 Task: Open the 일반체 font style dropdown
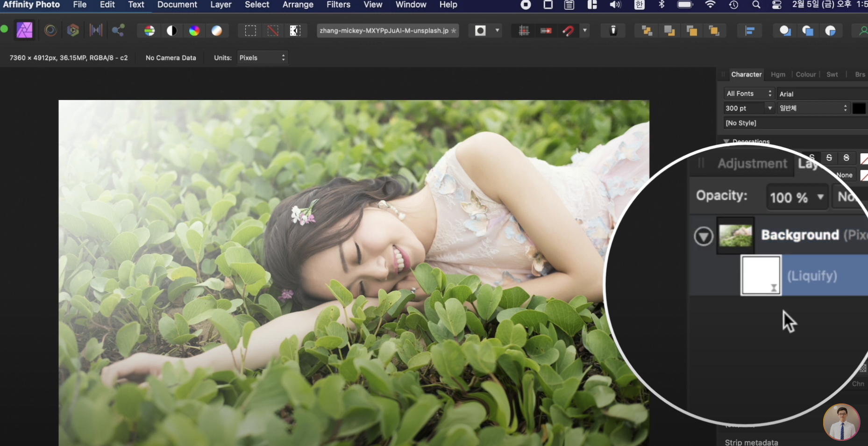coord(813,108)
